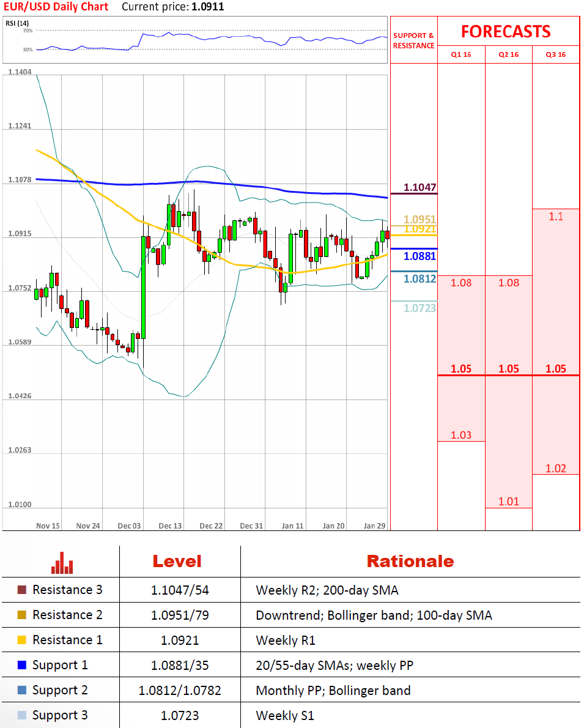This screenshot has height=728, width=584.
Task: Click the Q1 16 forecast value 1.08
Action: point(461,283)
